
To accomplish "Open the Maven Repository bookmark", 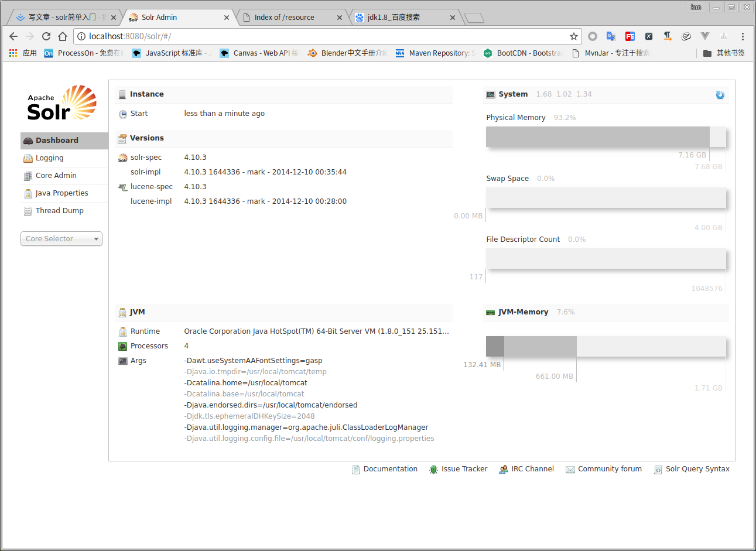I will coord(435,53).
